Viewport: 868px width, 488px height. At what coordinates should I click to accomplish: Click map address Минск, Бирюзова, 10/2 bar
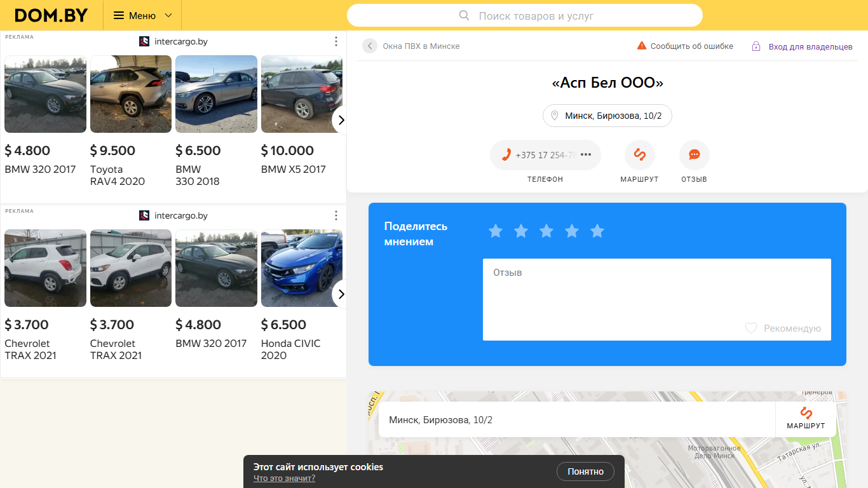coord(577,419)
